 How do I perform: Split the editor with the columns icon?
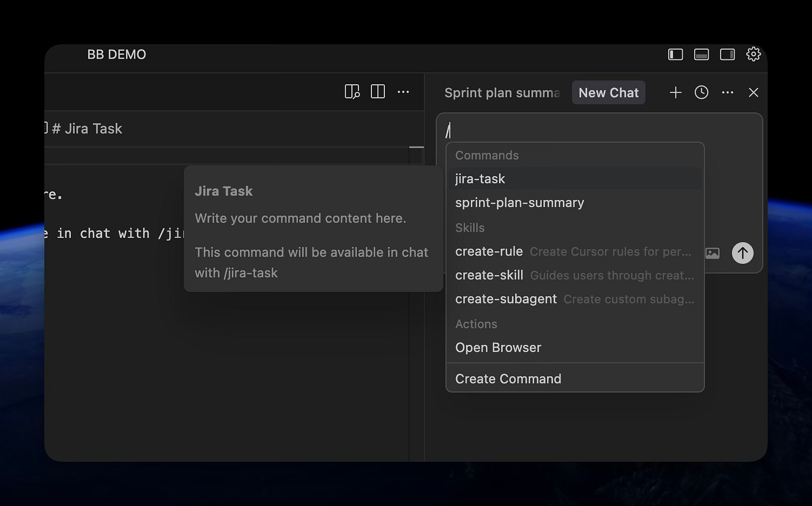[378, 91]
